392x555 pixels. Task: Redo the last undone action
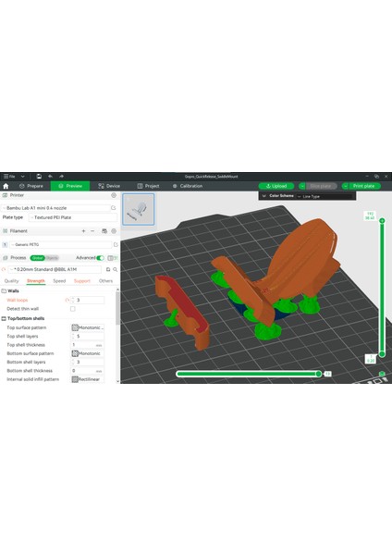pyautogui.click(x=61, y=177)
